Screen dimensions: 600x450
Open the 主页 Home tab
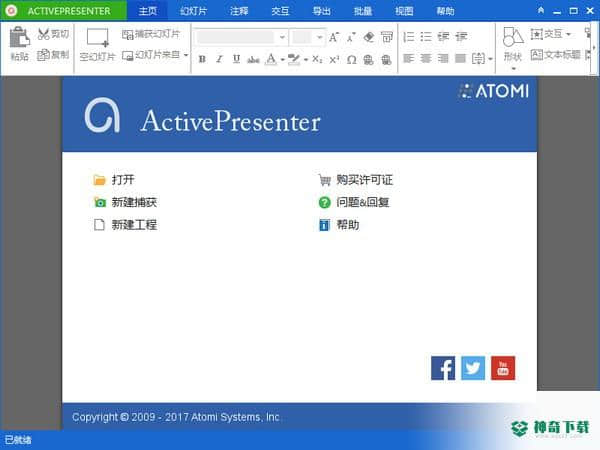click(x=147, y=11)
